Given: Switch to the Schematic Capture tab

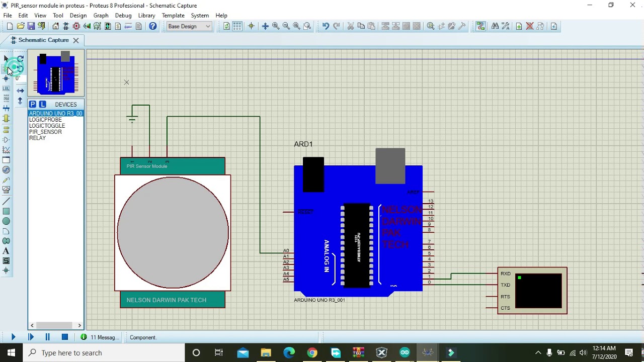Looking at the screenshot, I should point(43,40).
